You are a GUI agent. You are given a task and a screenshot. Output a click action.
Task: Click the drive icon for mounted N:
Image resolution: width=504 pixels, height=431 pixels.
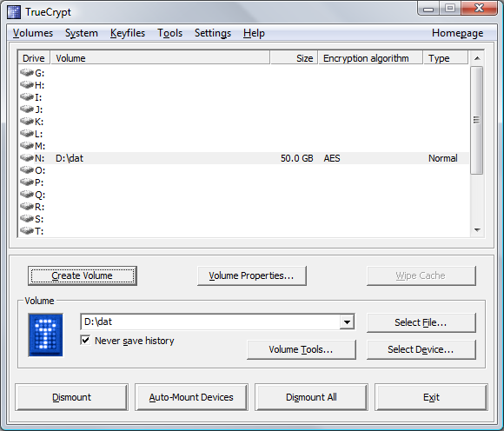[x=27, y=158]
